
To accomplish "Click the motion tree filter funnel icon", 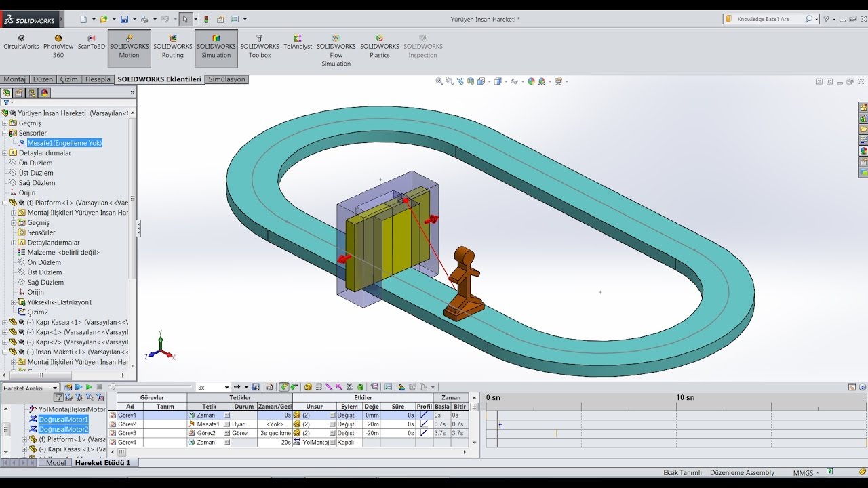I will pos(59,397).
